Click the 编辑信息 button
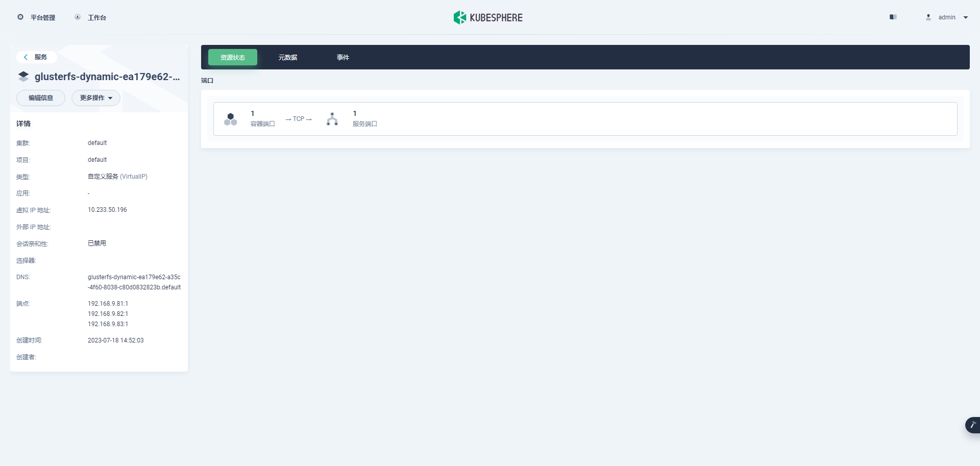The height and width of the screenshot is (466, 980). [41, 98]
